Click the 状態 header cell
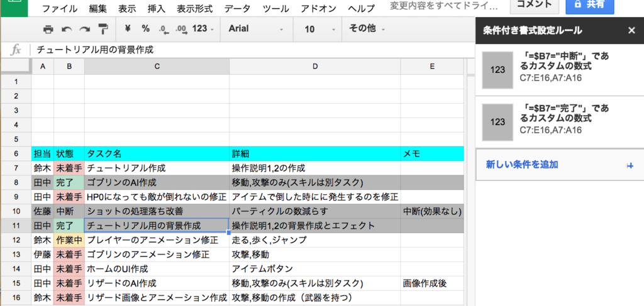644x306 pixels. pyautogui.click(x=69, y=154)
